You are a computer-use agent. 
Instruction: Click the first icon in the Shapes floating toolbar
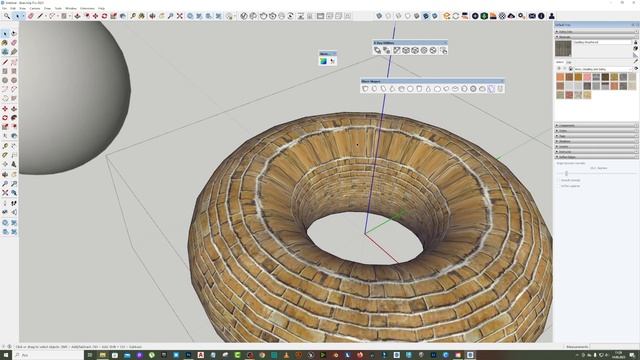(x=365, y=89)
